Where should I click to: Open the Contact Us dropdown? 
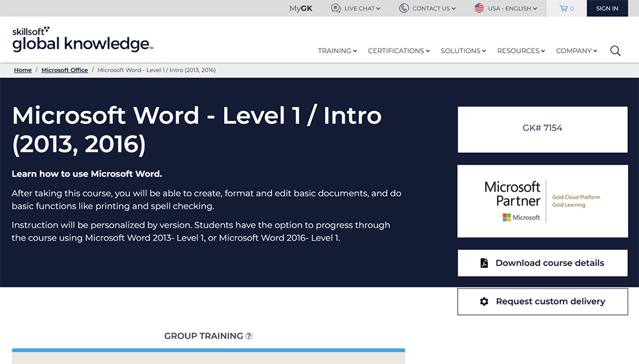pyautogui.click(x=427, y=8)
